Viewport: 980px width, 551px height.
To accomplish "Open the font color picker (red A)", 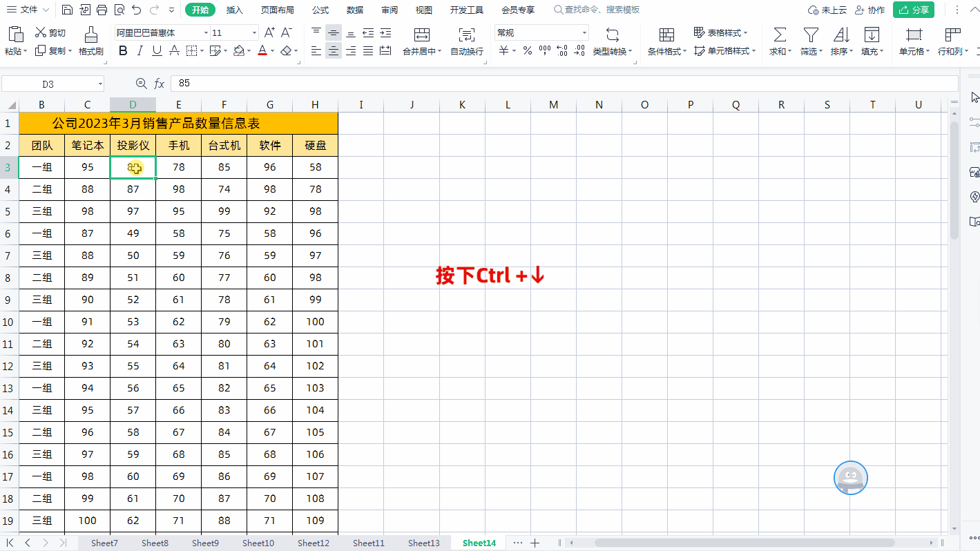I will click(262, 50).
